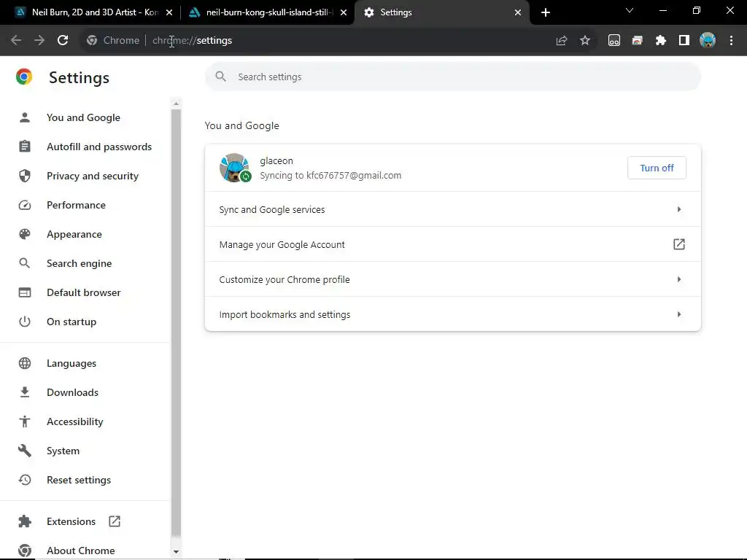The image size is (747, 560).
Task: Open the tab search dropdown arrow
Action: click(630, 10)
